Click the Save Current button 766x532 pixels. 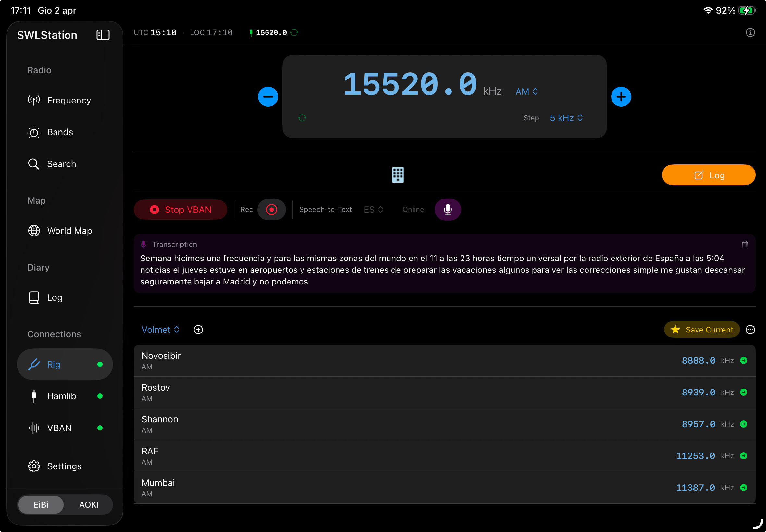click(x=701, y=329)
